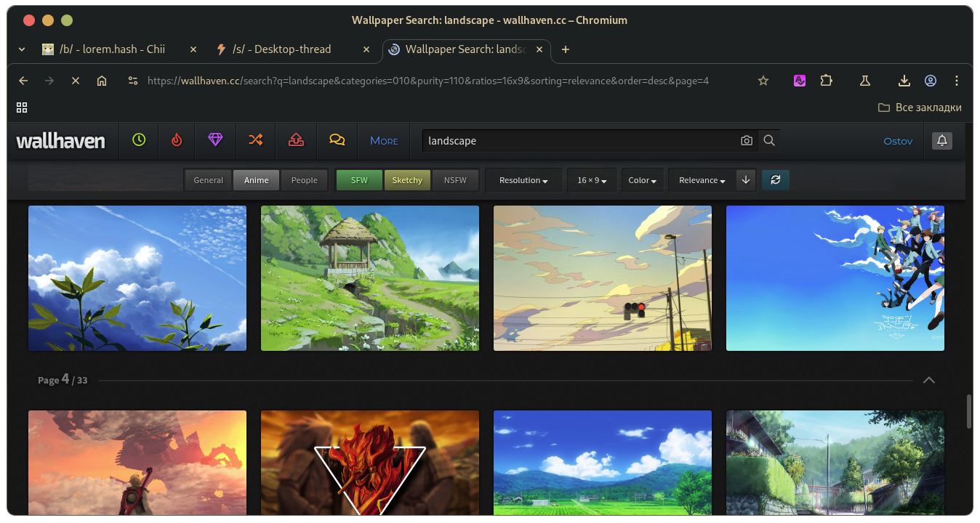Click the camera image-search icon
This screenshot has height=523, width=980.
click(x=747, y=141)
